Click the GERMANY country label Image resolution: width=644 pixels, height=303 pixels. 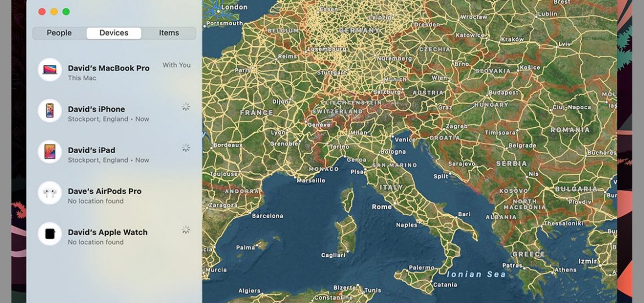[x=359, y=30]
